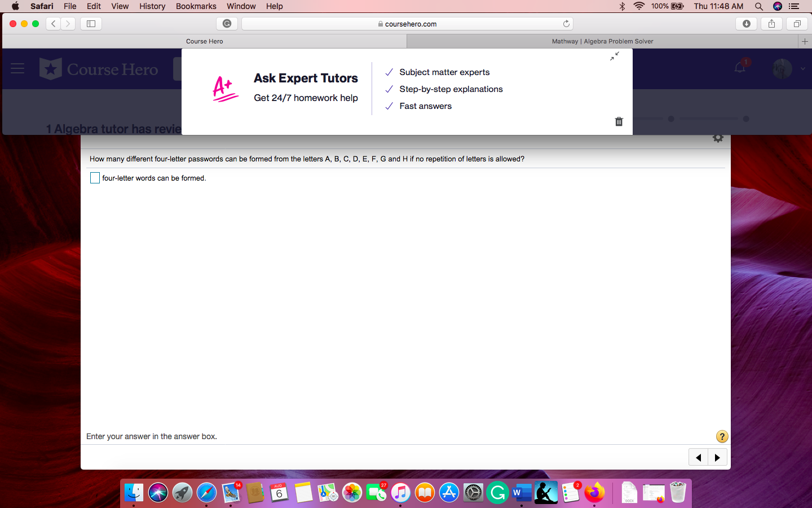Viewport: 812px width, 508px height.
Task: Click 'Enter your answer in the answer box.' text
Action: [152, 436]
